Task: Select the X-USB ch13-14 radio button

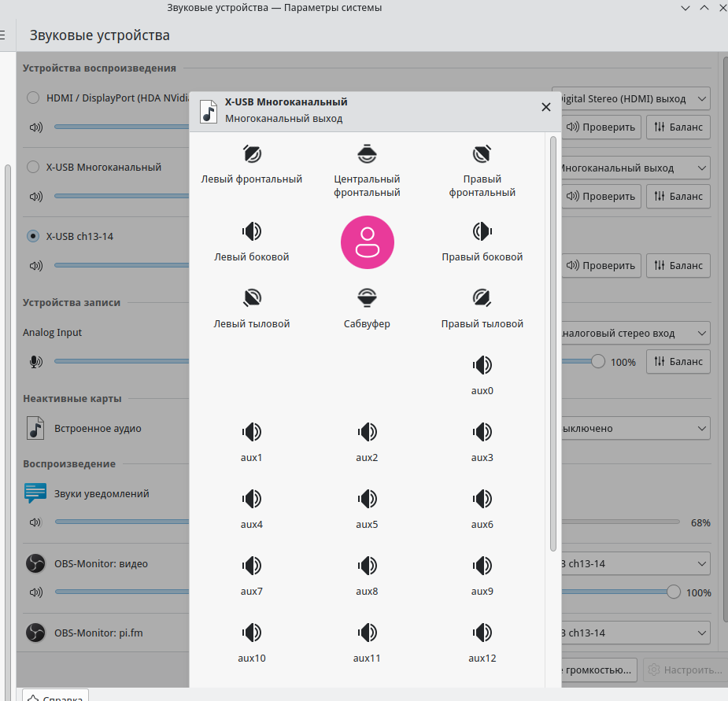Action: pyautogui.click(x=33, y=236)
